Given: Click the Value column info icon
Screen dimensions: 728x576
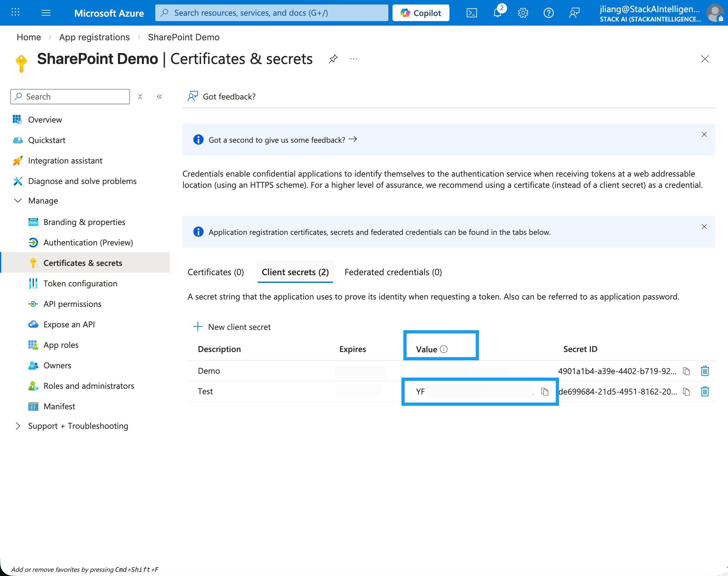Looking at the screenshot, I should pos(444,349).
